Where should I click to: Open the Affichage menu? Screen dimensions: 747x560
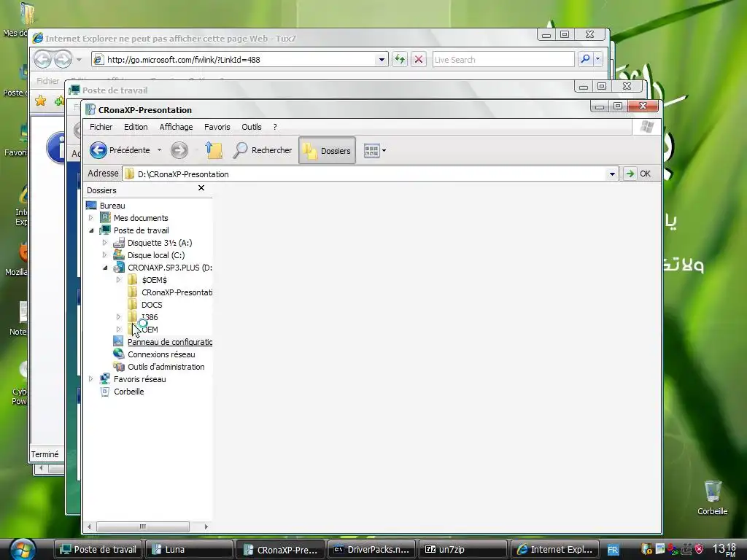pos(176,127)
